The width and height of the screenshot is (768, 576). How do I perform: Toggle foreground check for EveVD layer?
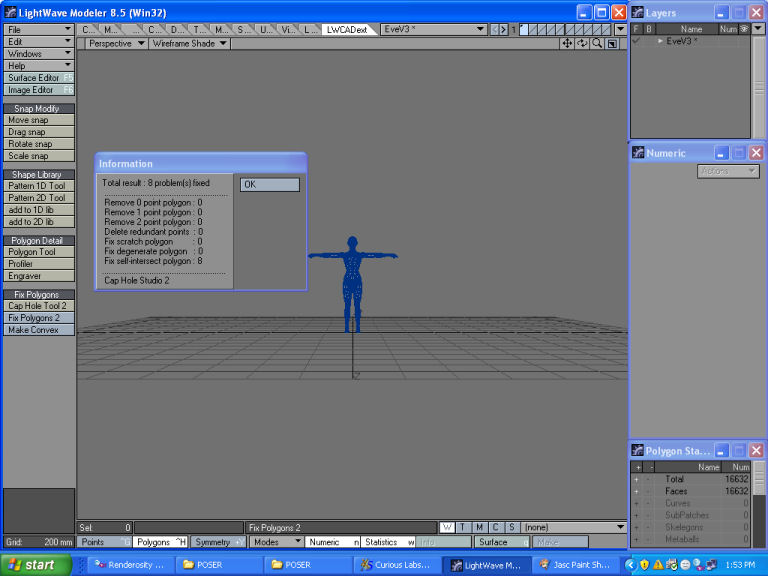point(636,41)
